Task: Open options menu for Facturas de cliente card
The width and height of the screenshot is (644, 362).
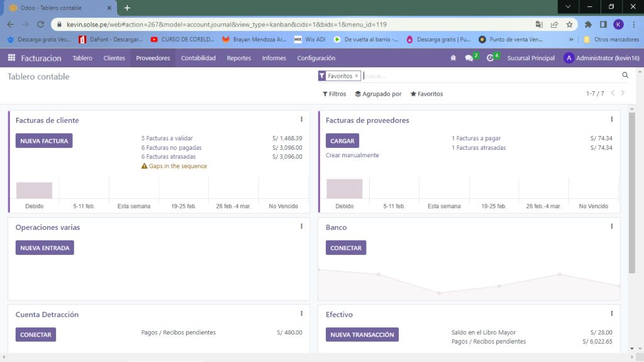Action: pyautogui.click(x=301, y=120)
